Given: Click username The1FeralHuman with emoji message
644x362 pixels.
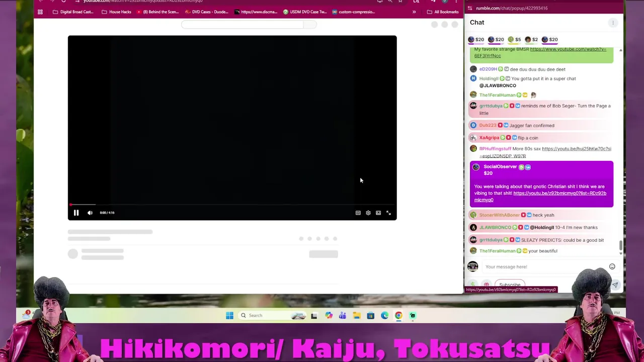Looking at the screenshot, I should tap(498, 95).
